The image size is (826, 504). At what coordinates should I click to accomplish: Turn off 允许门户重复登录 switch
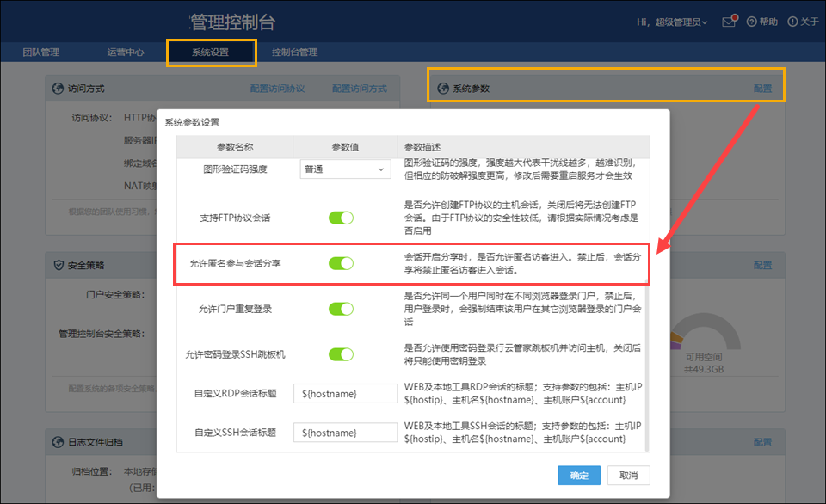point(341,309)
